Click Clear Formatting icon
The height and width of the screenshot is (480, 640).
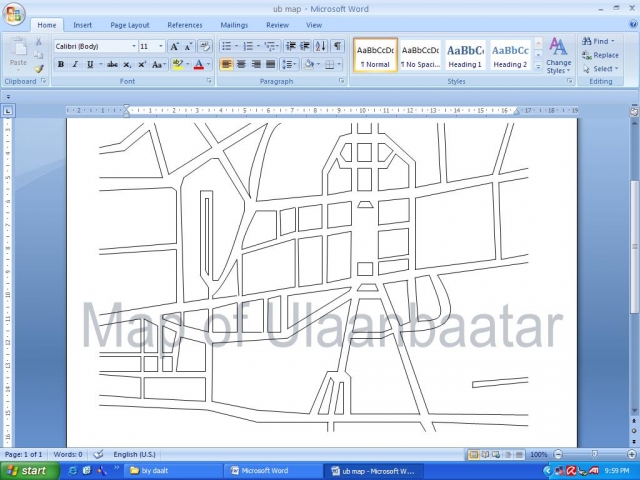(x=205, y=46)
